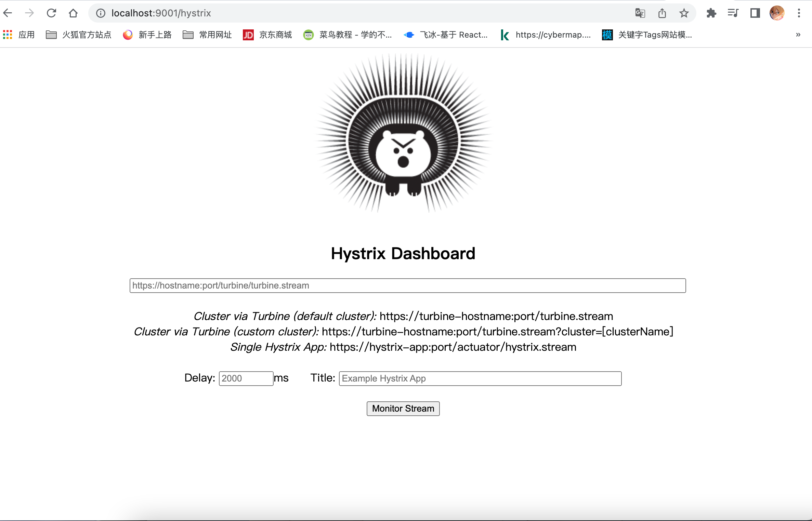Screen dimensions: 812x521
Task: Focus the turbine stream URL field
Action: tap(407, 285)
